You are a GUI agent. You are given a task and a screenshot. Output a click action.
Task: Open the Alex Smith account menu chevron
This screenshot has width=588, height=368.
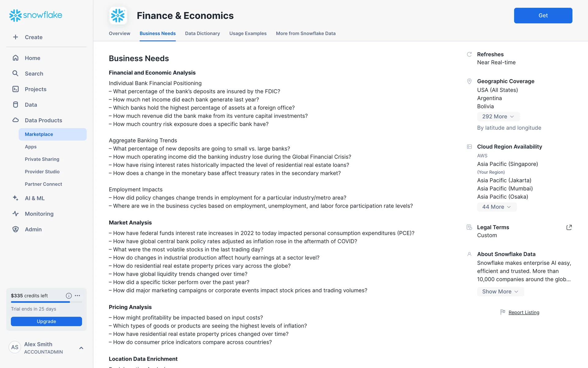[81, 348]
